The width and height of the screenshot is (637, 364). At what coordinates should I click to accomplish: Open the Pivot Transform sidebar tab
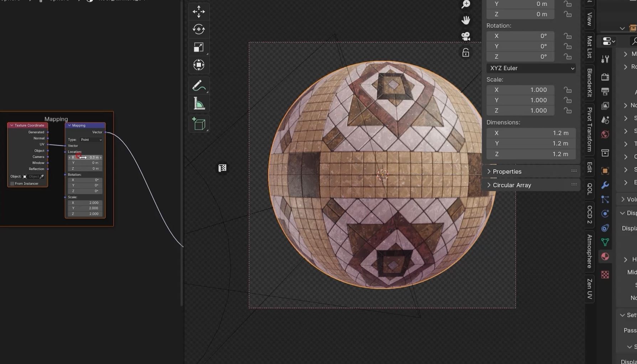(590, 130)
